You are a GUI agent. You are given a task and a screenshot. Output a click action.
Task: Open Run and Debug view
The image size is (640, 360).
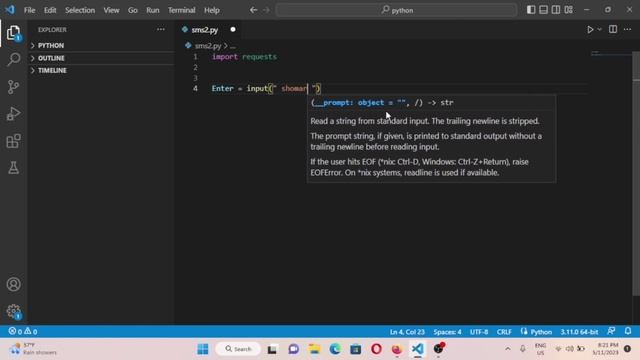coord(13,114)
